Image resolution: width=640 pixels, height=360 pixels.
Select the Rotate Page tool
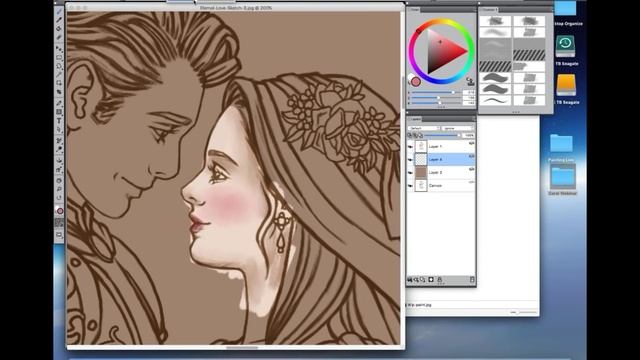coord(59,198)
